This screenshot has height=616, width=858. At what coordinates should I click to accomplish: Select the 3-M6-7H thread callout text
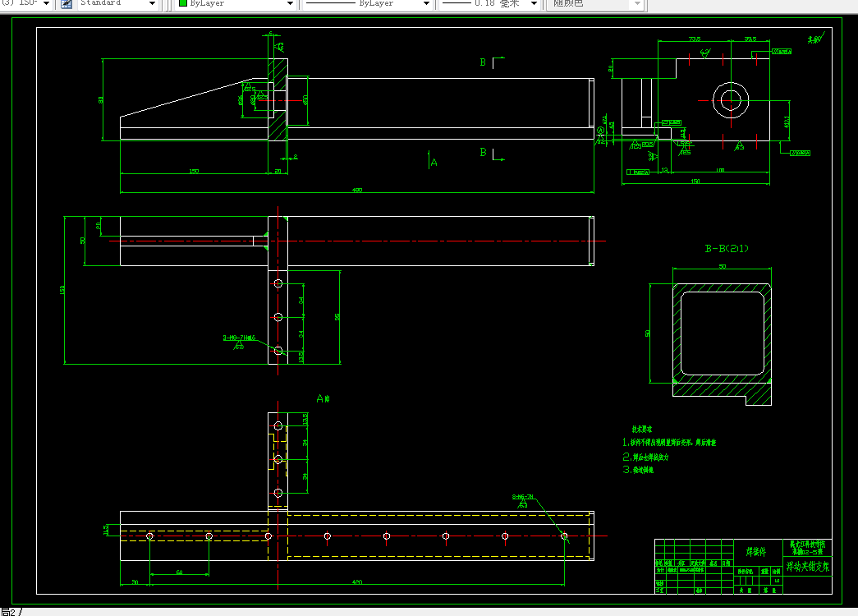click(522, 497)
